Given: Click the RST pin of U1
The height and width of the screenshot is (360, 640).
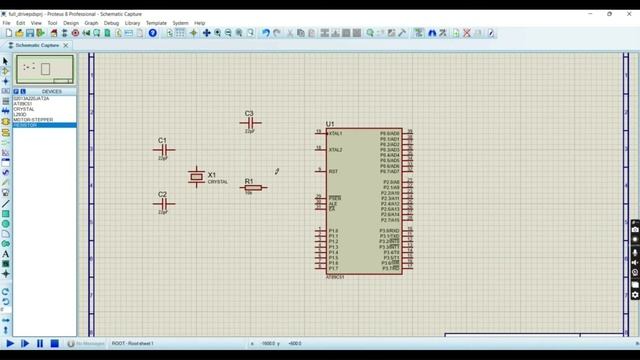Looking at the screenshot, I should coord(320,171).
